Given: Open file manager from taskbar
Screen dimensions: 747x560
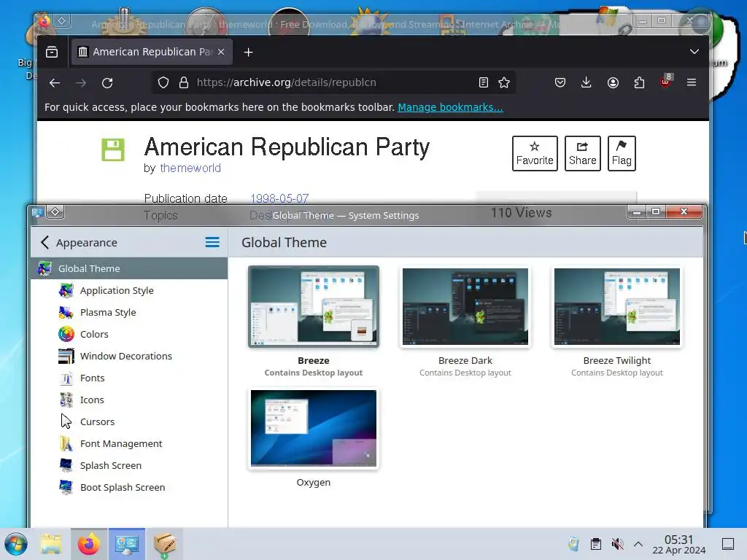Looking at the screenshot, I should (x=52, y=544).
